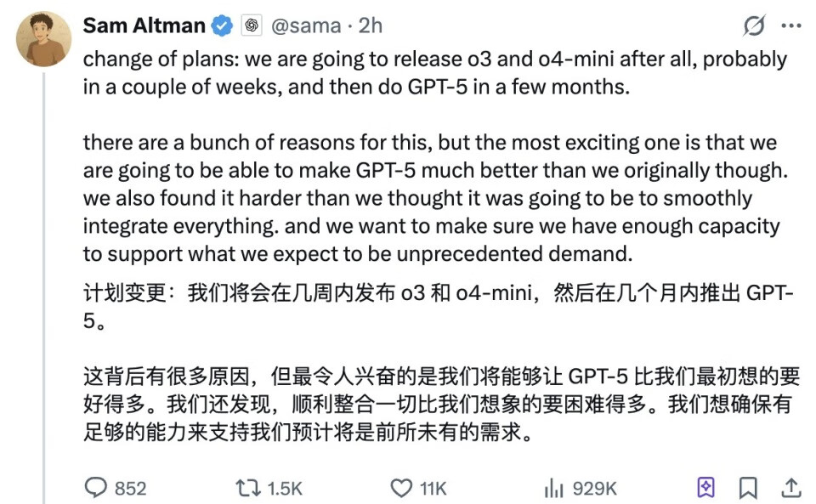The width and height of the screenshot is (816, 504).
Task: Click the 852 replies count
Action: pyautogui.click(x=130, y=488)
